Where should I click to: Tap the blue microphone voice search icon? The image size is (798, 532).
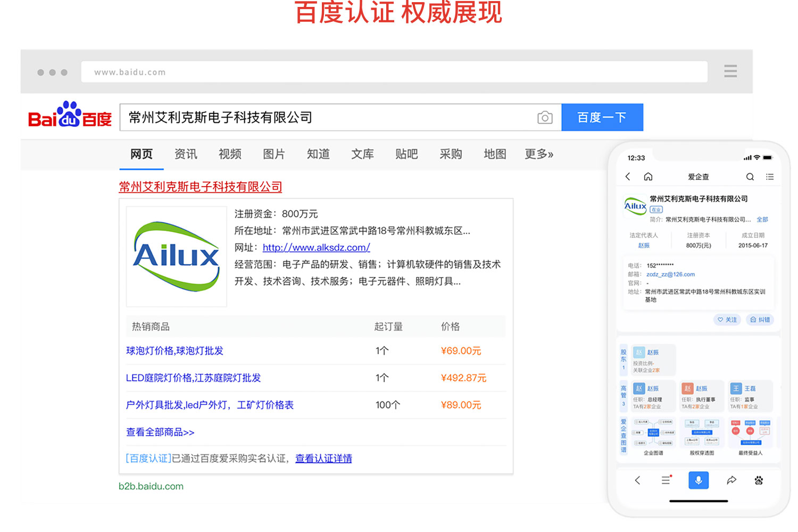coord(699,480)
